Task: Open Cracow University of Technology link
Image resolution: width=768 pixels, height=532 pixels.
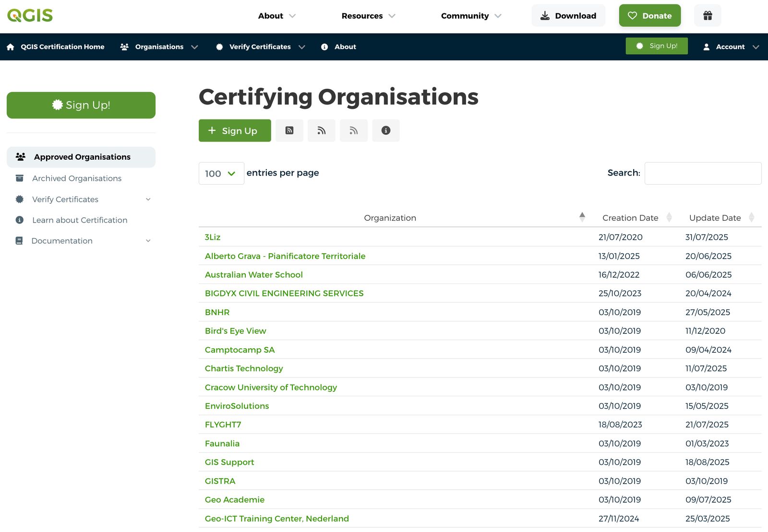Action: point(271,387)
